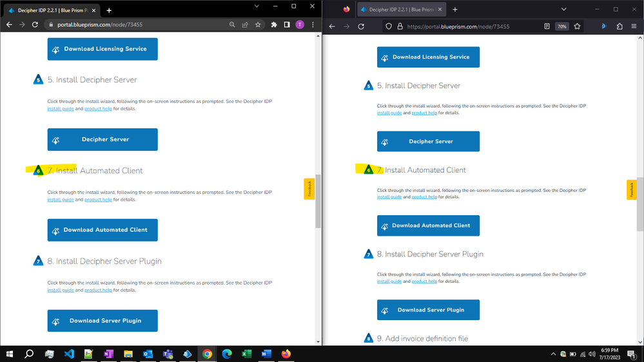Open notification center icon
This screenshot has height=362, width=644.
[x=631, y=354]
